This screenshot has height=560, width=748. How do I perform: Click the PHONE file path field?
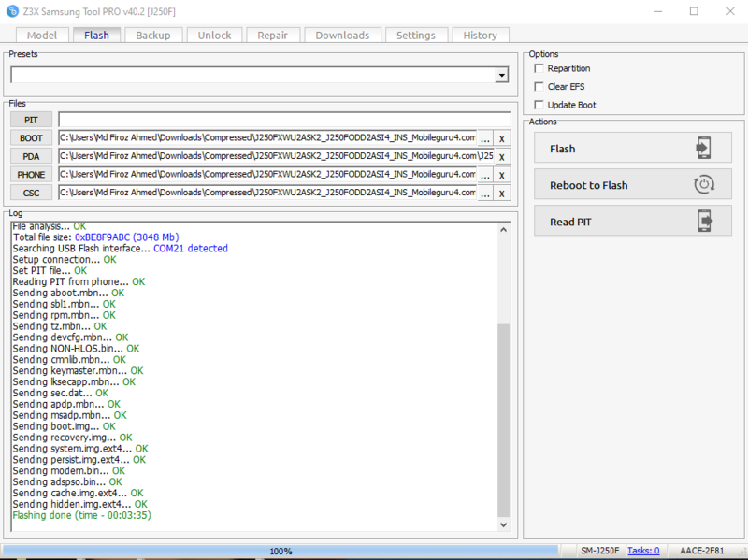pos(267,175)
